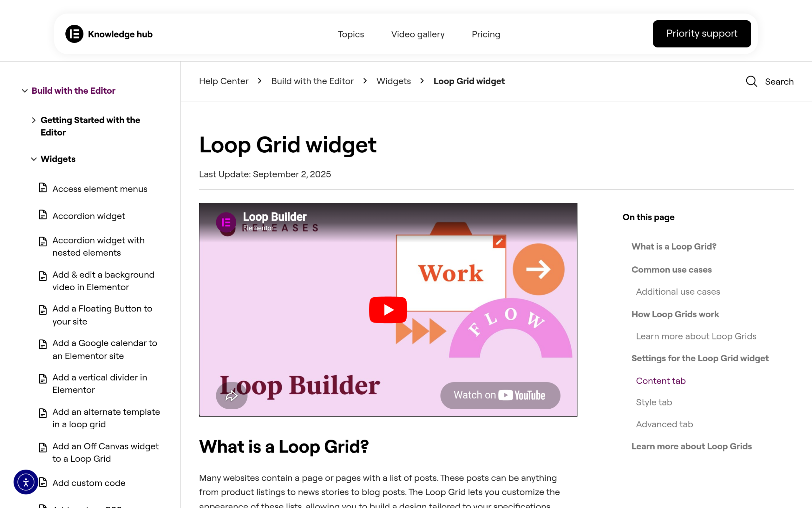Screen dimensions: 812x508
Task: Click document icon beside Add an Off Canvas widget
Action: (x=43, y=448)
